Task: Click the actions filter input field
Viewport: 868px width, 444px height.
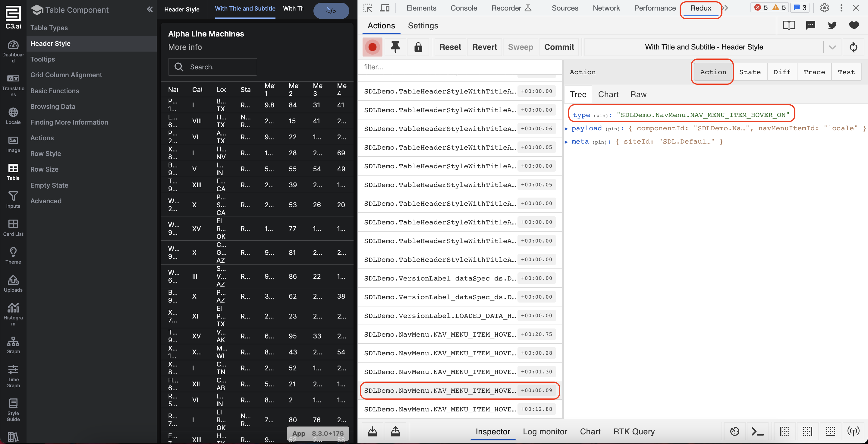Action: pos(460,67)
